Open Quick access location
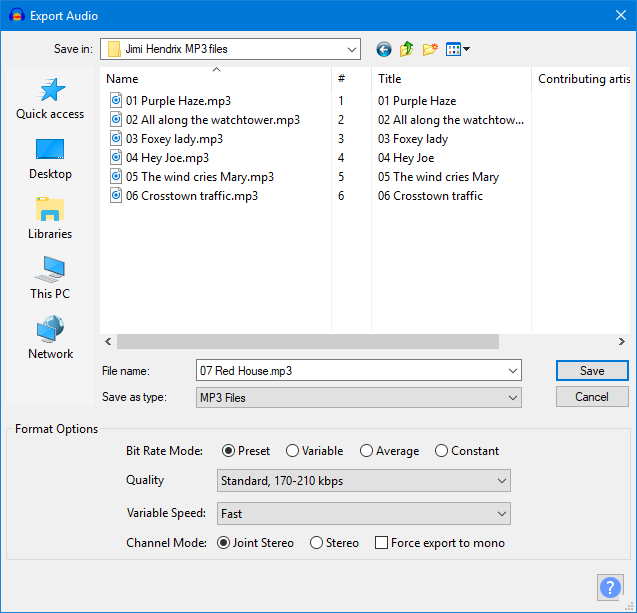 50,99
